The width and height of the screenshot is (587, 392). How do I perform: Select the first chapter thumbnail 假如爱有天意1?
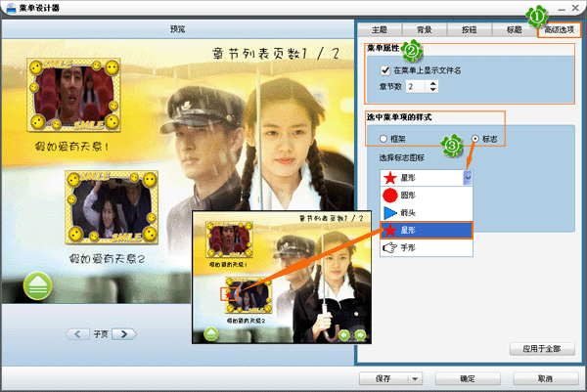(73, 95)
